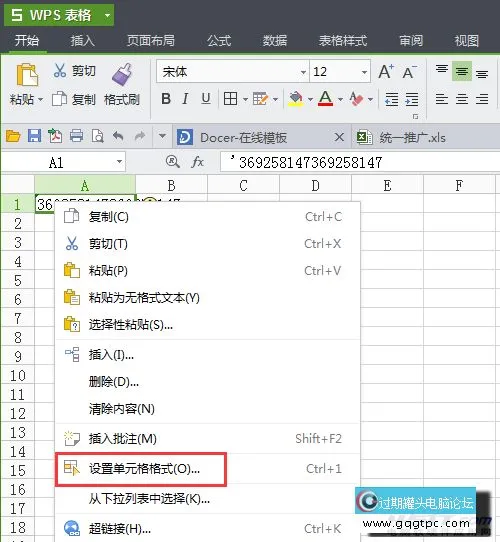Click the zoom magnifier beside formula bar

[172, 161]
